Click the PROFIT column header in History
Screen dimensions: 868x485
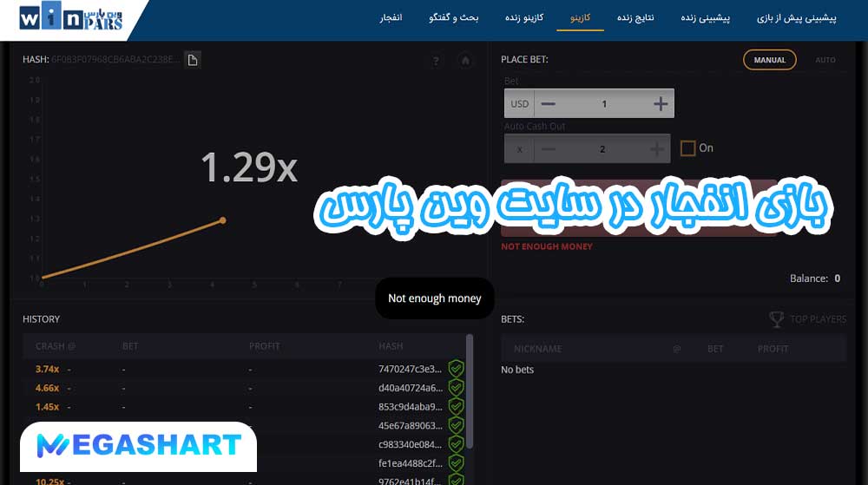coord(264,346)
